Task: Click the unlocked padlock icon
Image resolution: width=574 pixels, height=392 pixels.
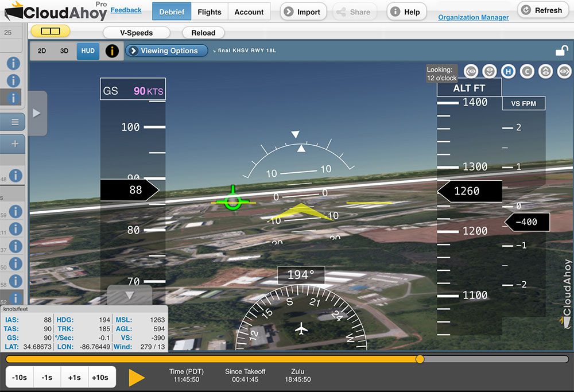Action: (561, 51)
